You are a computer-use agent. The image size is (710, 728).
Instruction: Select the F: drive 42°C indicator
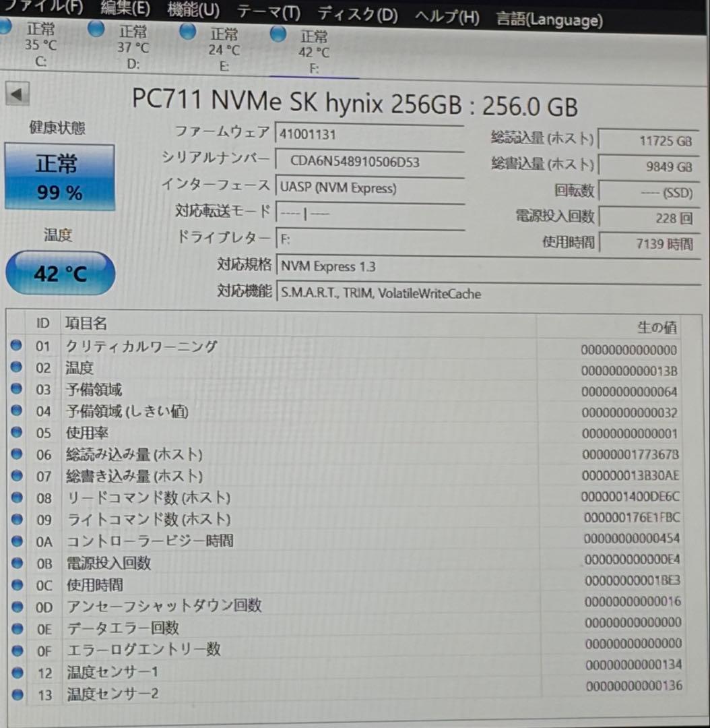(278, 32)
